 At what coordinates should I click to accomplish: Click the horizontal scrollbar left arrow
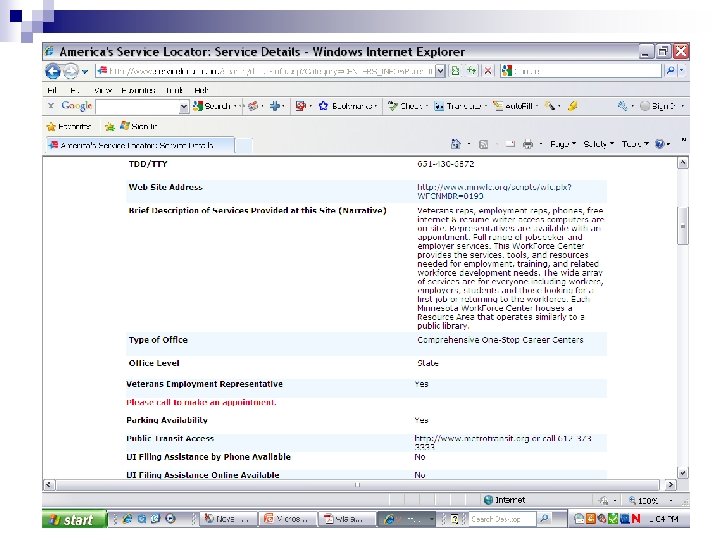click(x=49, y=484)
